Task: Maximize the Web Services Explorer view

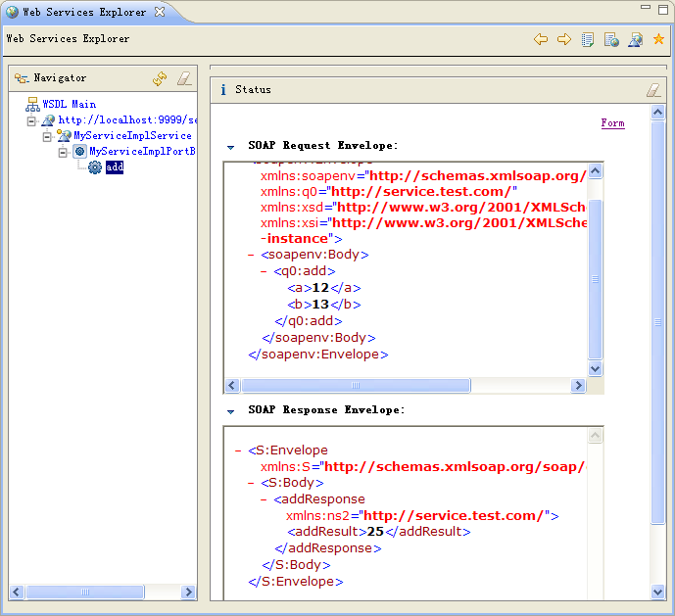Action: click(663, 10)
